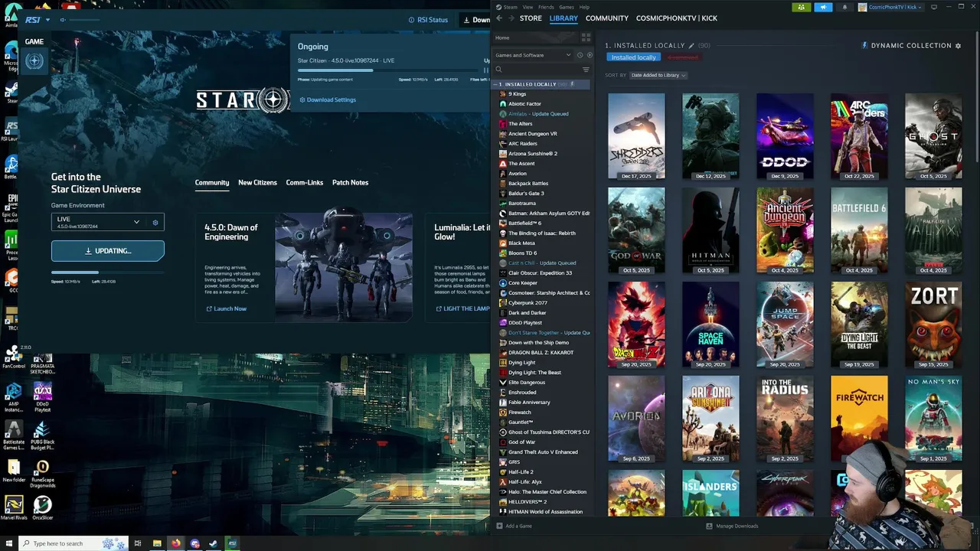This screenshot has height=551, width=980.
Task: Switch to the Comm-Links tab
Action: (305, 183)
